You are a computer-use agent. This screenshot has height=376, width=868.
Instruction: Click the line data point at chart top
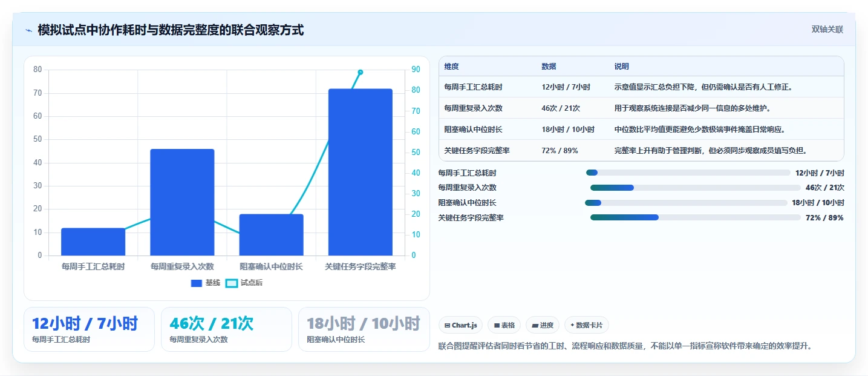click(361, 72)
